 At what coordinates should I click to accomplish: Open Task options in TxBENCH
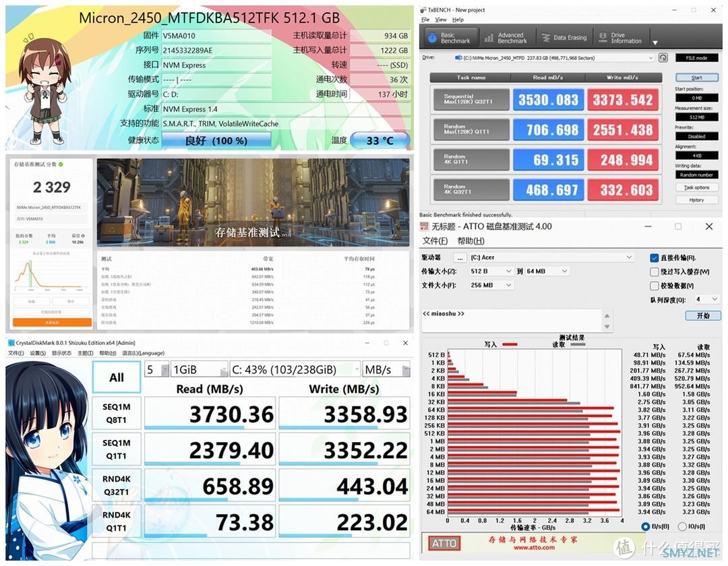click(696, 187)
